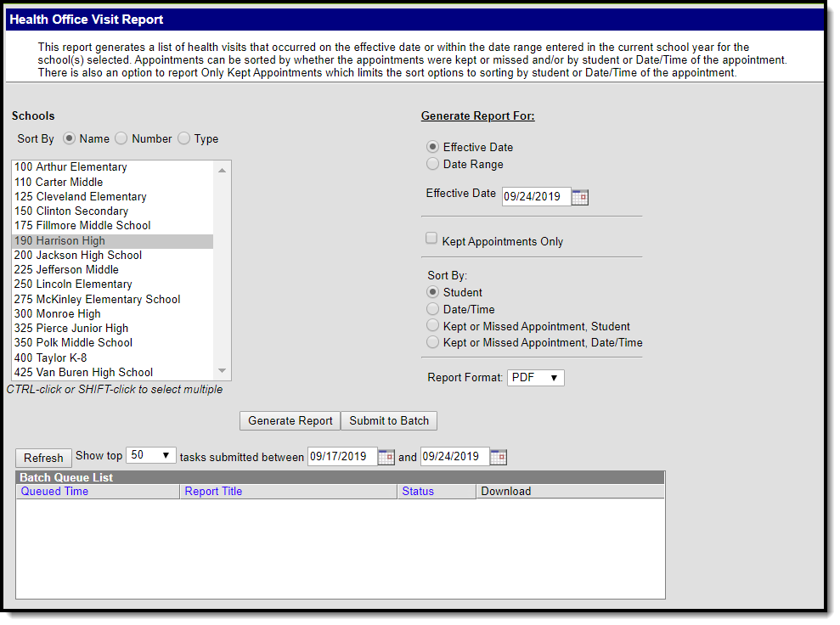Select 110 Carter Middle school
The width and height of the screenshot is (840, 625).
click(112, 182)
